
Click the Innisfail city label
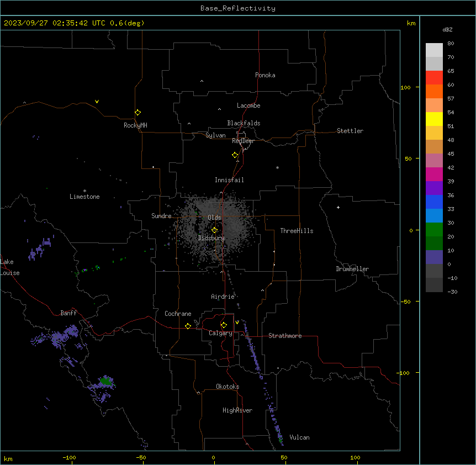229,180
